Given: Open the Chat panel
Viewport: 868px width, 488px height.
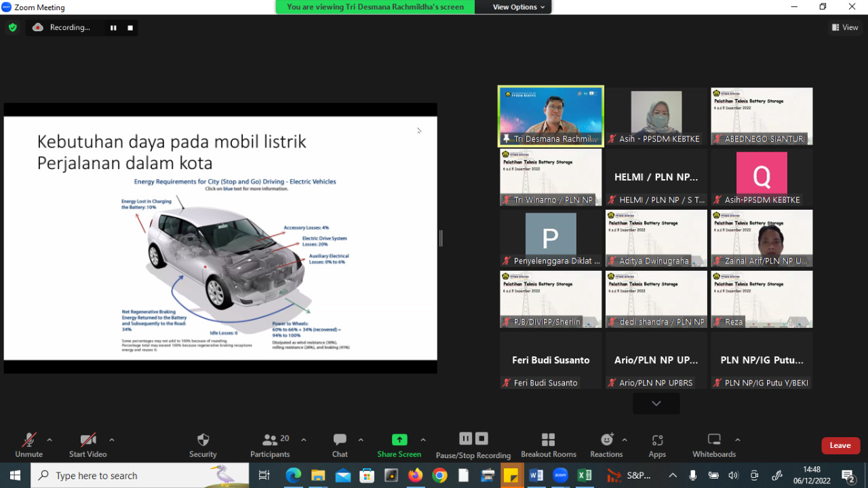Looking at the screenshot, I should click(340, 445).
